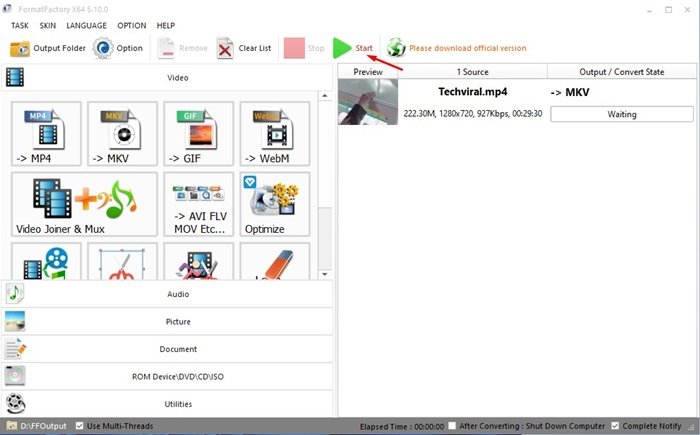Enable Shut Down Computer after converting
The image size is (700, 435).
tap(454, 426)
